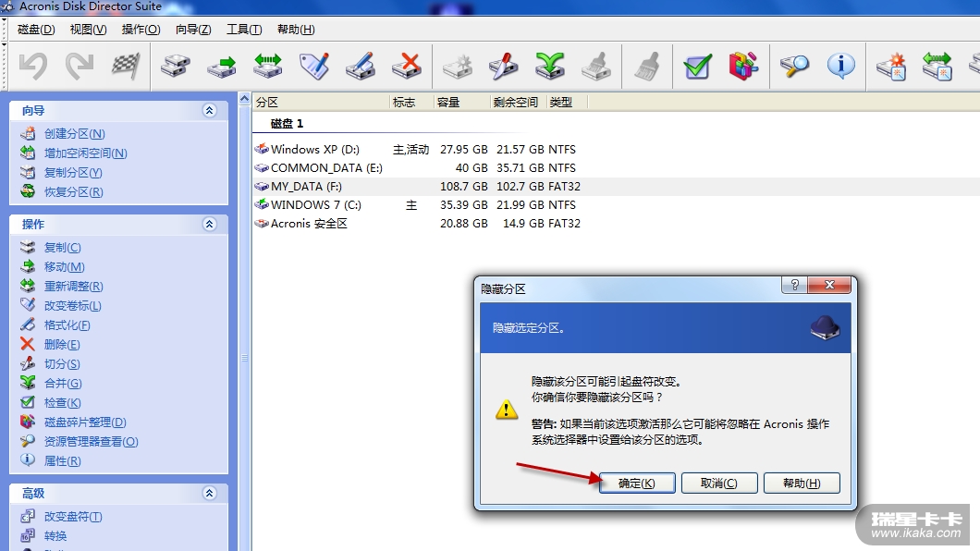The width and height of the screenshot is (980, 551).
Task: Open 复制分区(Y) wizard link
Action: pos(73,173)
